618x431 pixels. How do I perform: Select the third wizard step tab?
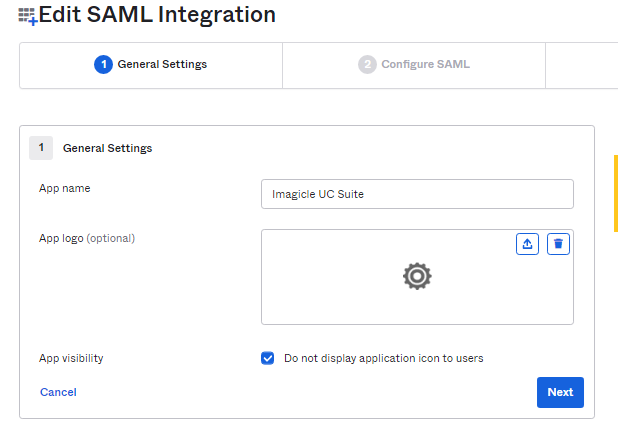pyautogui.click(x=582, y=65)
